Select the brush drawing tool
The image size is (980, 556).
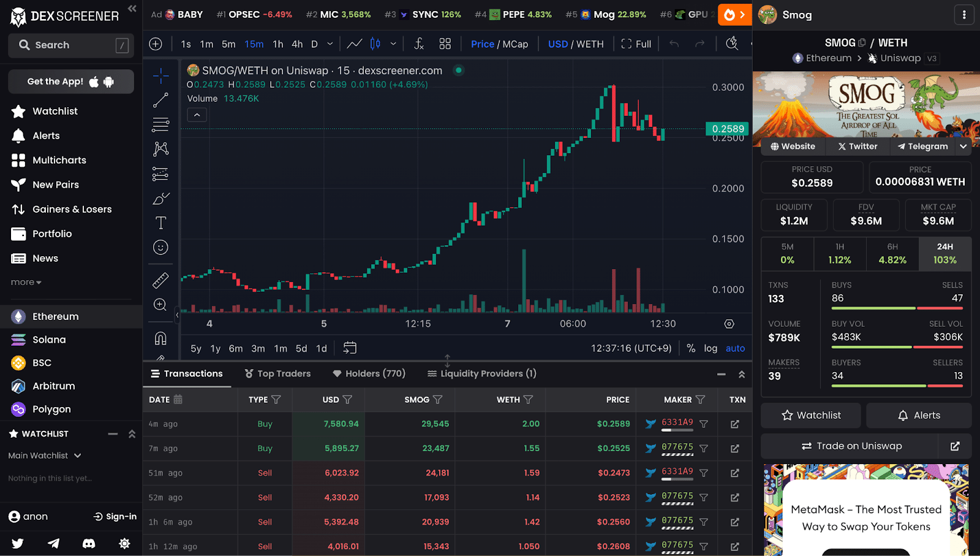160,198
